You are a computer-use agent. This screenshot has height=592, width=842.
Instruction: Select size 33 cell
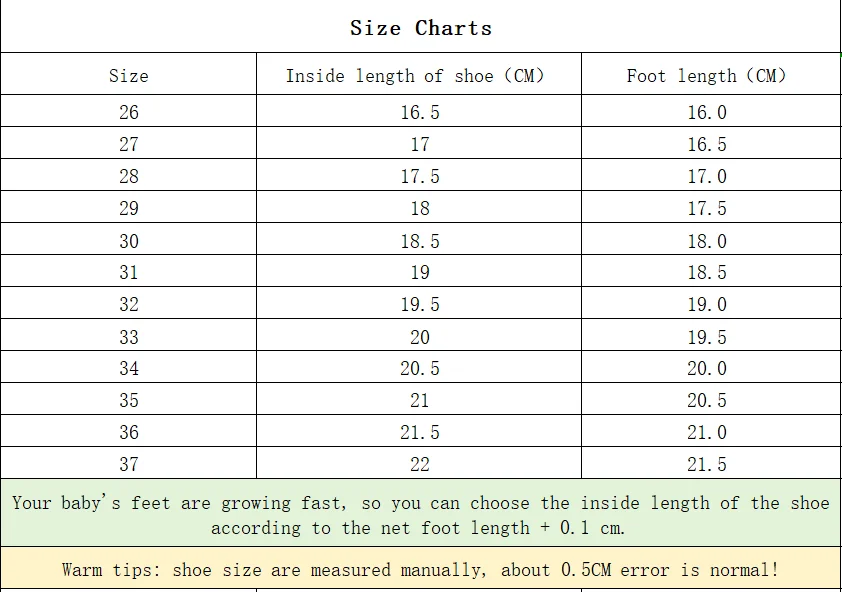129,337
